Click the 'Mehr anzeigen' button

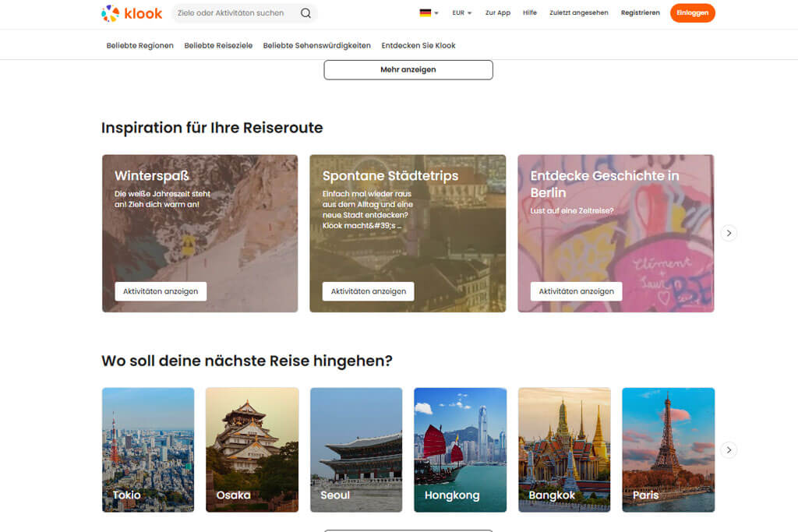pos(408,69)
